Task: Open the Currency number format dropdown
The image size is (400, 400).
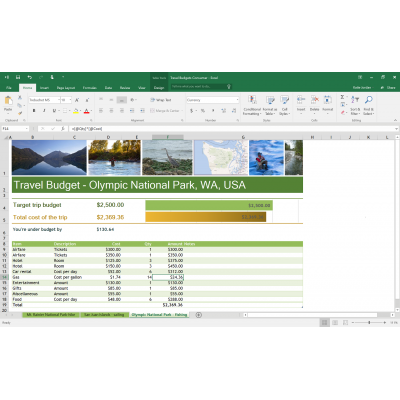Action: click(x=237, y=100)
